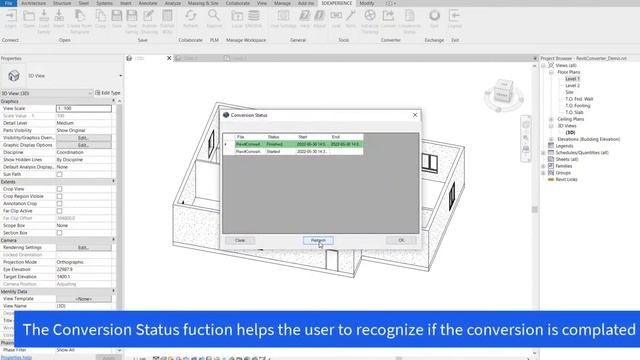
Task: Click OK in Conversion Status dialog
Action: click(x=401, y=240)
